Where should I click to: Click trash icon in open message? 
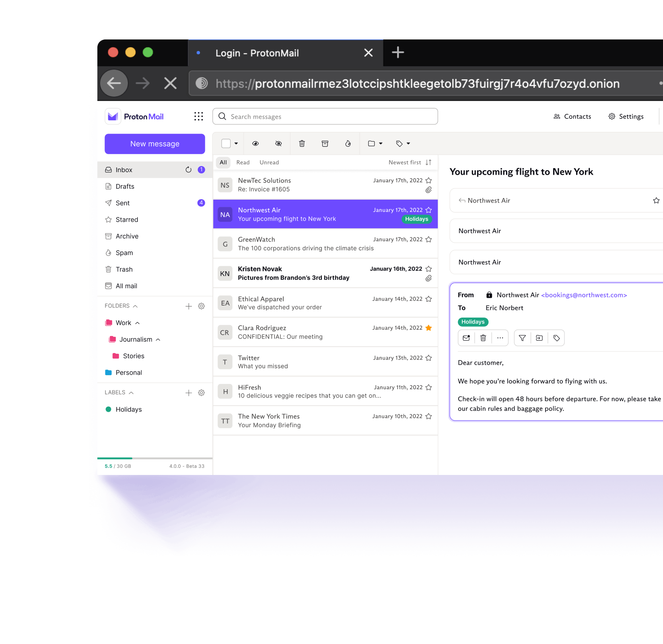click(483, 338)
